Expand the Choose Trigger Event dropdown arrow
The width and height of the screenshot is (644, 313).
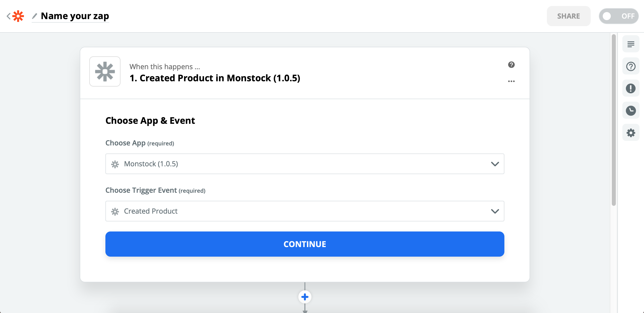[x=495, y=211]
